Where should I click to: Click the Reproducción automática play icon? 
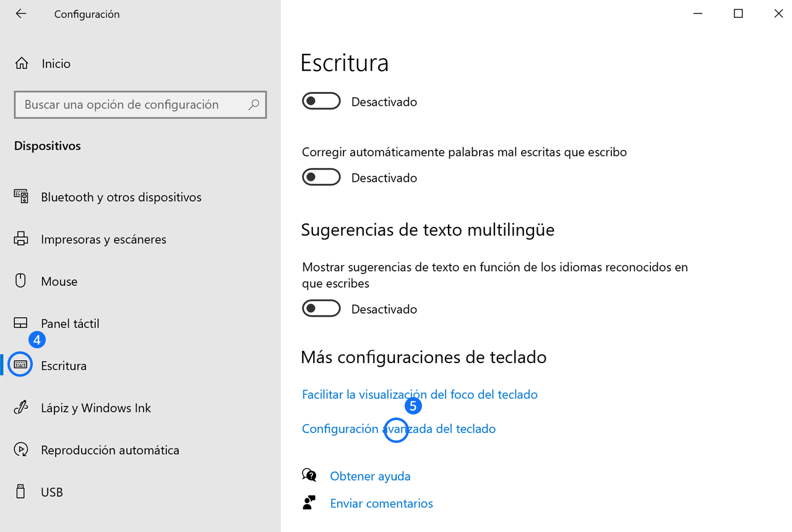(x=21, y=450)
